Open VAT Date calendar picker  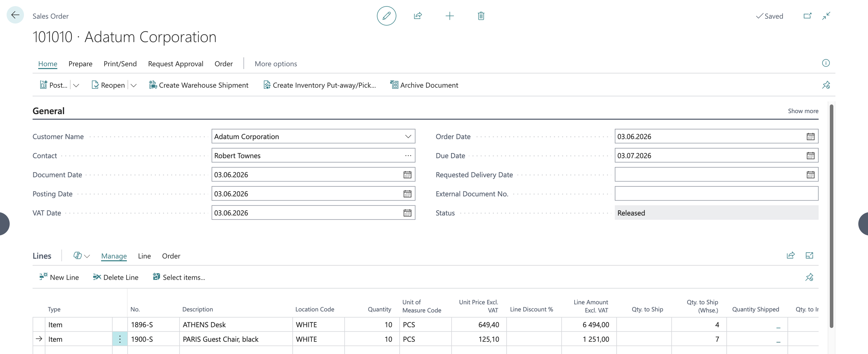click(x=407, y=213)
